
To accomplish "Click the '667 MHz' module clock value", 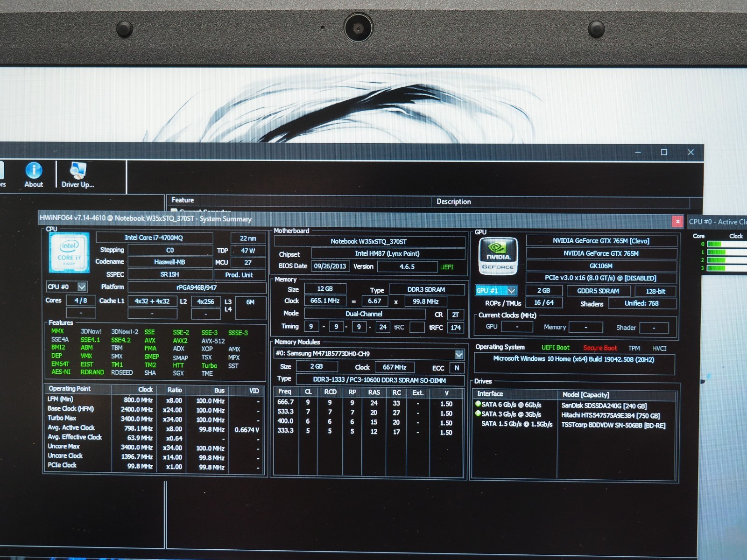I will (x=395, y=367).
